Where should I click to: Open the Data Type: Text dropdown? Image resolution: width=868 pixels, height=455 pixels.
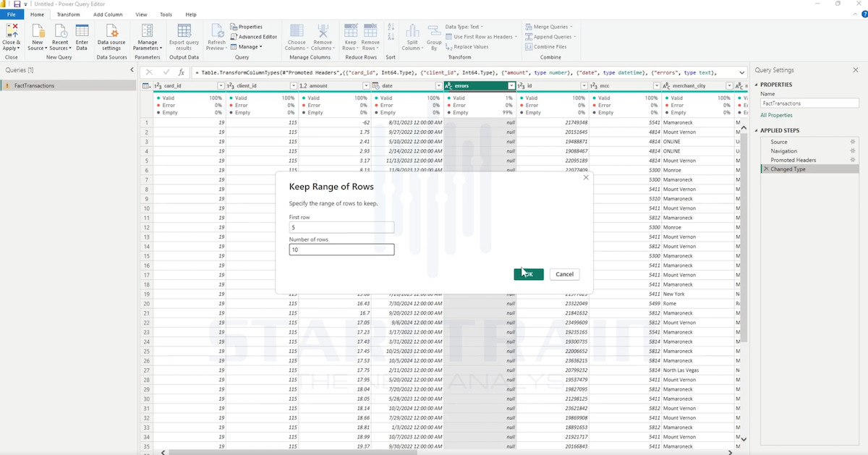point(466,27)
